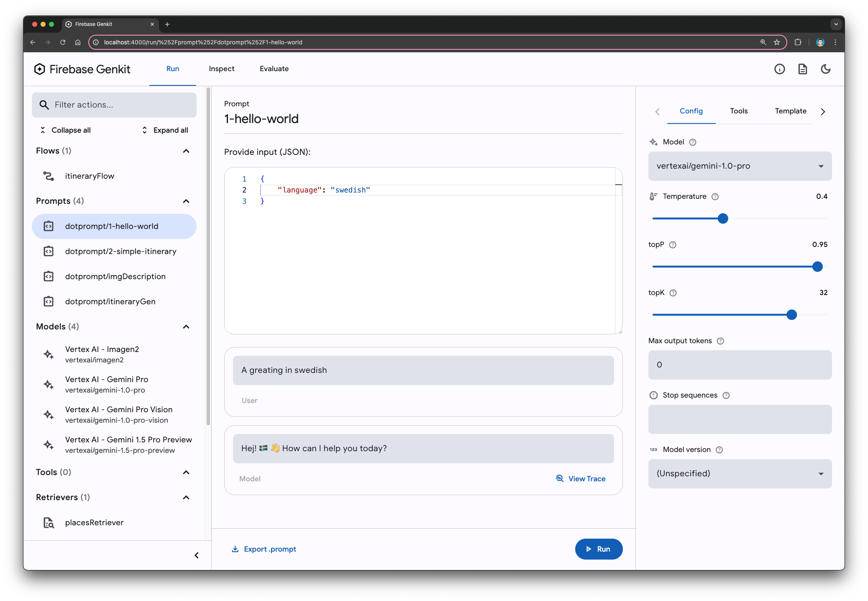Click the dotprompt/imgDescription prompt icon

(49, 276)
